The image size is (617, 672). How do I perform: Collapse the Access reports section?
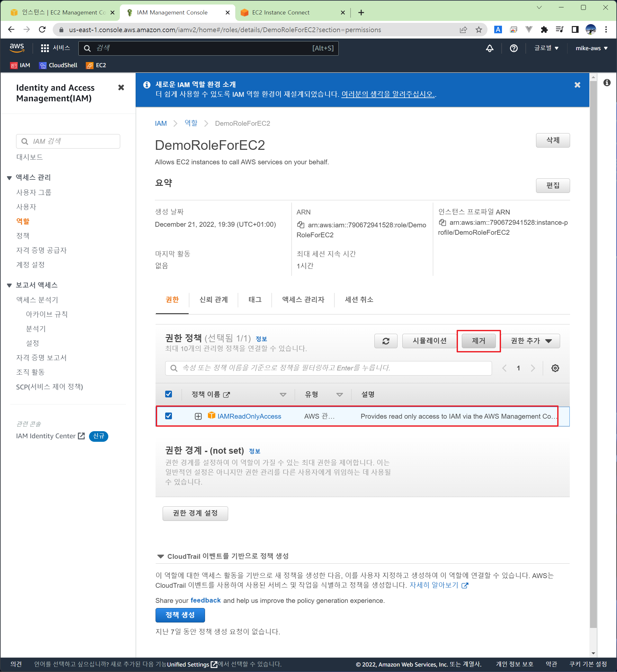coord(9,285)
